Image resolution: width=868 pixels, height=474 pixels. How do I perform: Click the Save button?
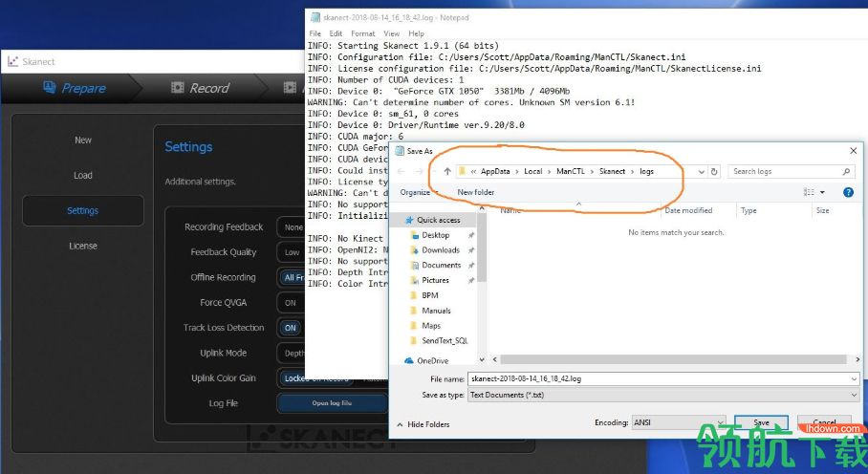(x=761, y=422)
